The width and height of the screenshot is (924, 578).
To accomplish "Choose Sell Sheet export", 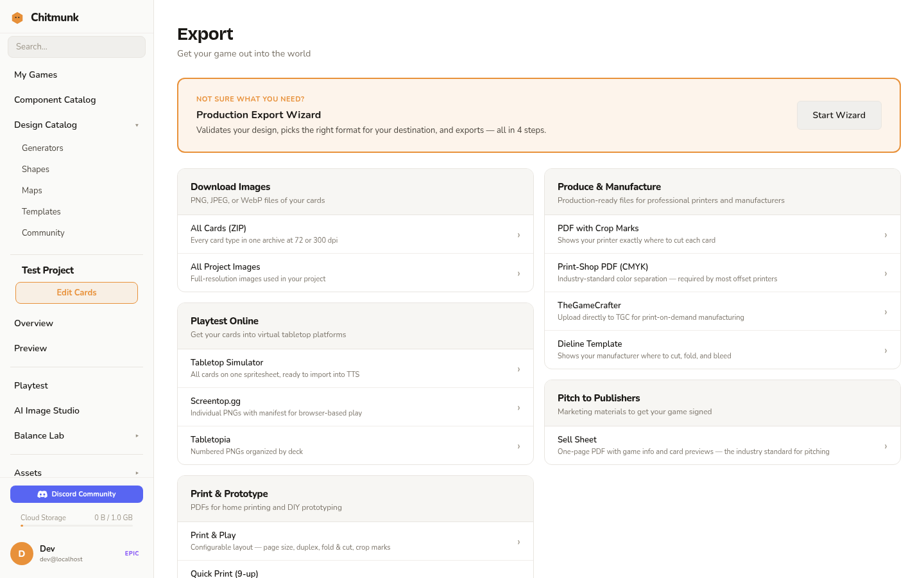I will point(723,446).
